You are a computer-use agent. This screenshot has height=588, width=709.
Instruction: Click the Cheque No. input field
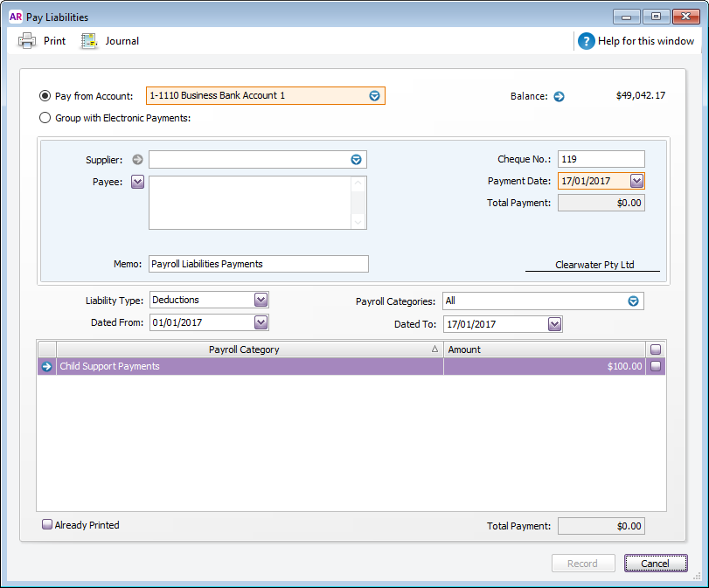coord(601,159)
